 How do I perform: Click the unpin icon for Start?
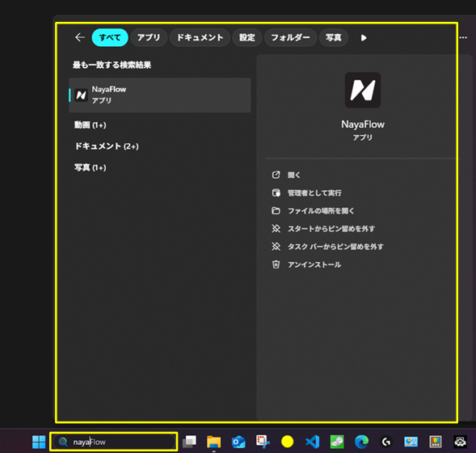276,229
